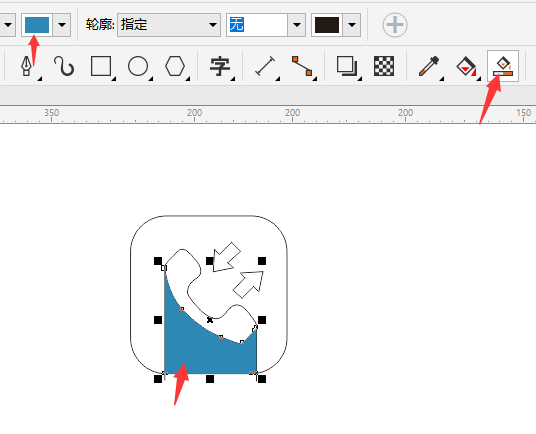Viewport: 536px width, 434px height.
Task: Select the Pen tool
Action: click(x=27, y=66)
